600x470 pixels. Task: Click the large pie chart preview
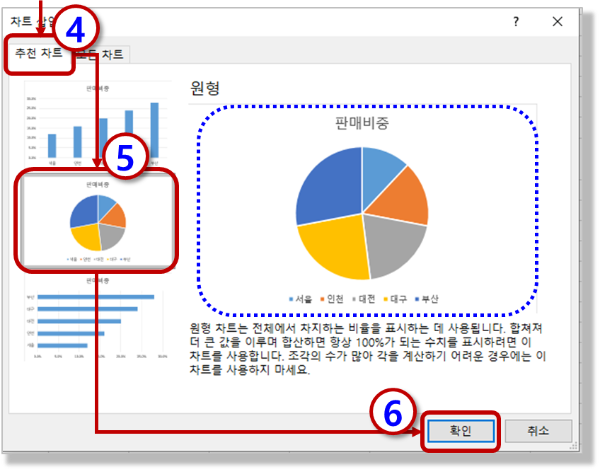point(362,213)
